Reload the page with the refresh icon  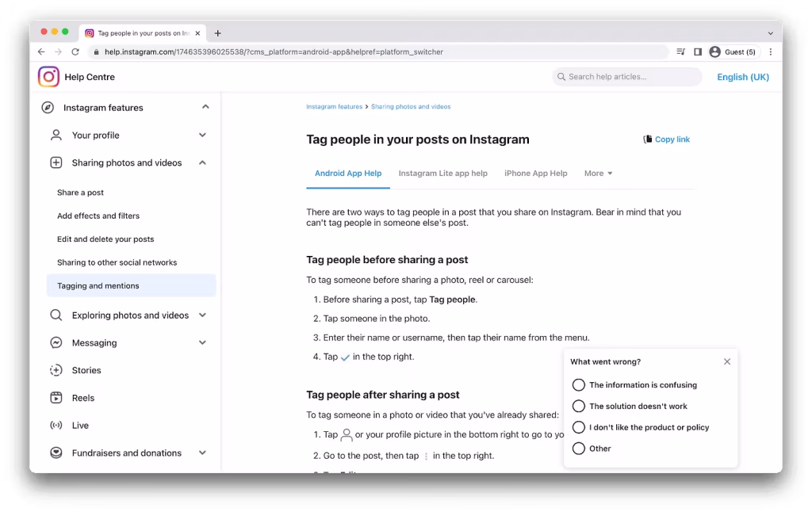pyautogui.click(x=75, y=52)
